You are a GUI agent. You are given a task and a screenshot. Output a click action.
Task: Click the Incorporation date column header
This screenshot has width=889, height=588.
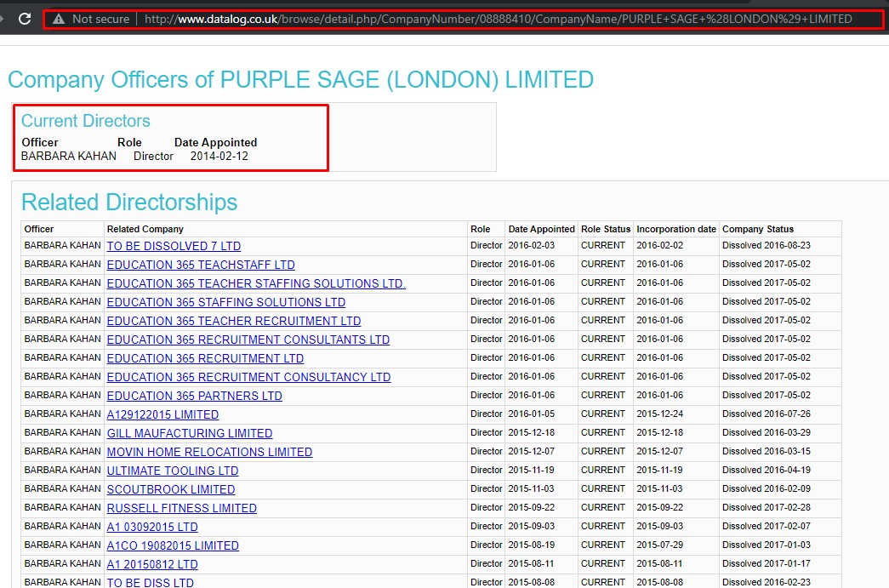coord(676,229)
